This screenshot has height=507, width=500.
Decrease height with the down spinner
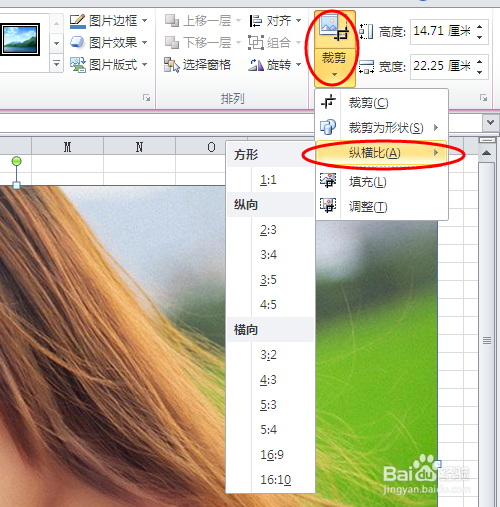coord(480,37)
